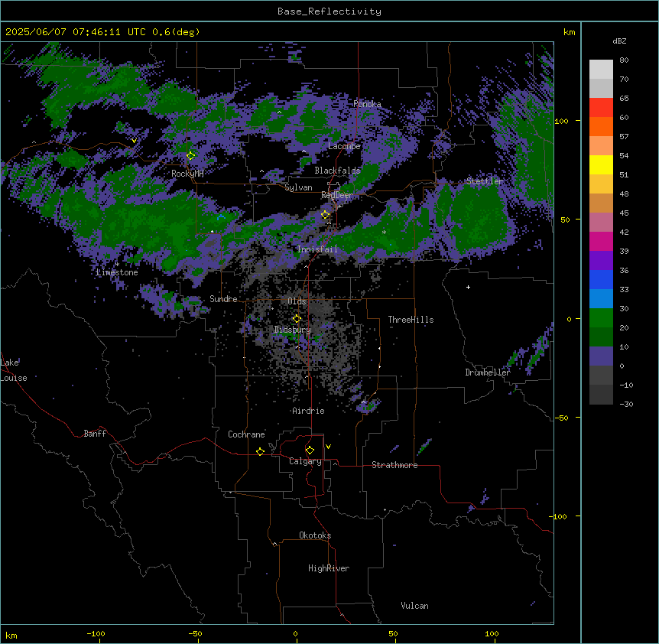Click the yellow diamond marker above Calgary

[310, 450]
